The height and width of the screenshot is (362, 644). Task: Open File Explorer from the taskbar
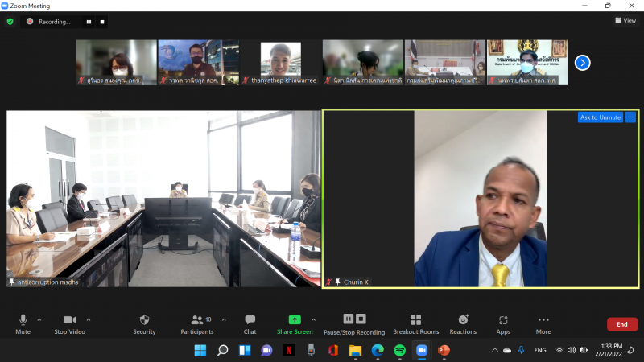355,350
